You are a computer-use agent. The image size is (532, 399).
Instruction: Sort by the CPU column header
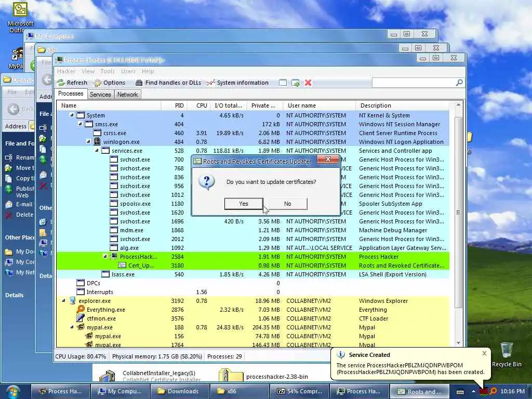198,105
